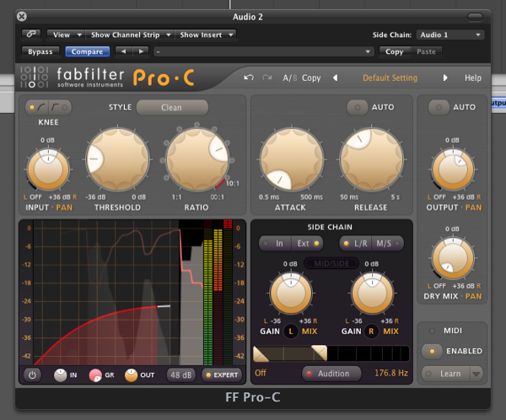
Task: Go to the next preset arrow
Action: tap(445, 78)
